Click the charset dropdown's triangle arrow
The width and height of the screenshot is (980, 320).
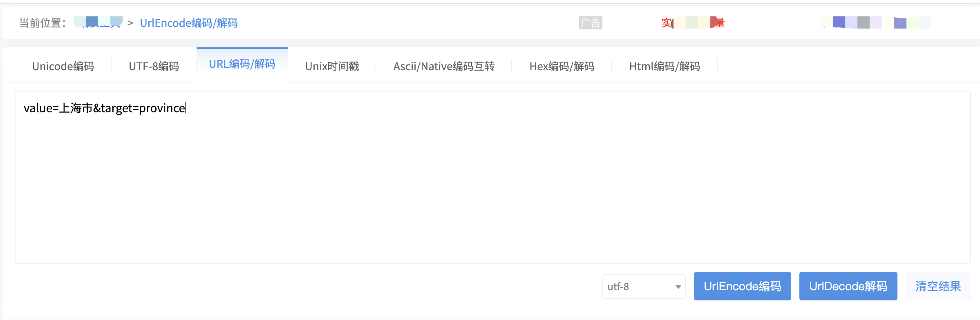point(678,287)
